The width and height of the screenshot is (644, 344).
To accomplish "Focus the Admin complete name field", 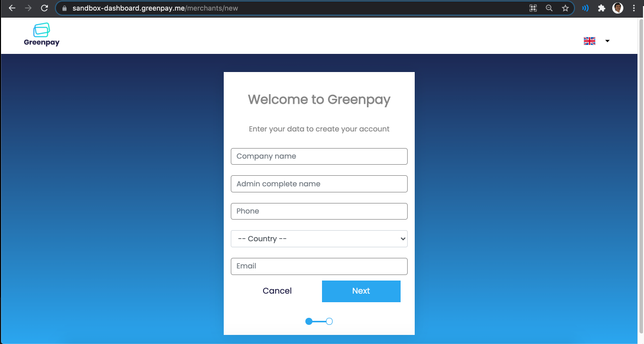I will (319, 184).
